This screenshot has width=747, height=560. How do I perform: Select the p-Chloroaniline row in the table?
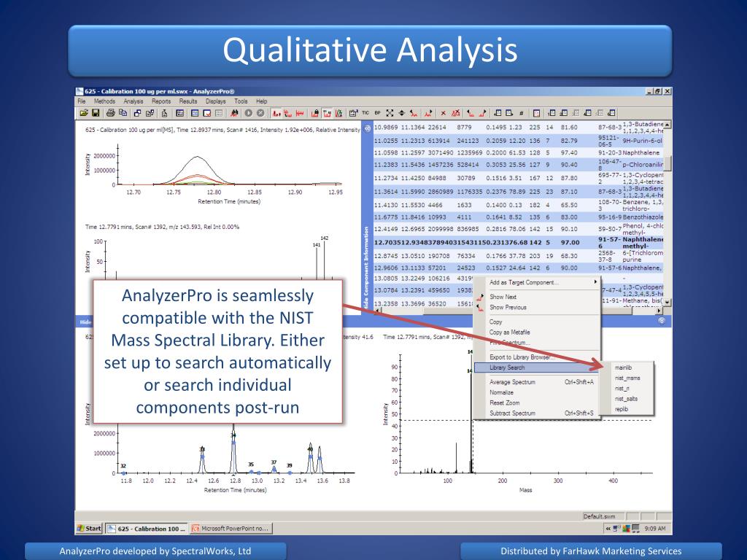click(x=519, y=165)
